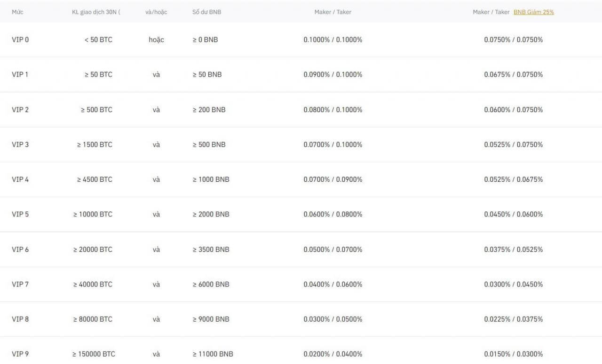Click the '≥ 500 BTC' volume cell
602x364 pixels.
tap(96, 110)
